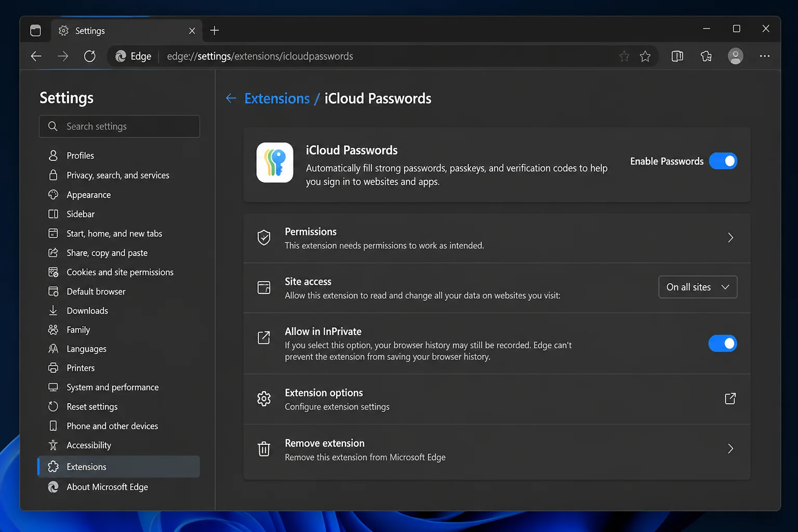The height and width of the screenshot is (532, 798).
Task: Click the Remove extension trash icon
Action: click(264, 449)
